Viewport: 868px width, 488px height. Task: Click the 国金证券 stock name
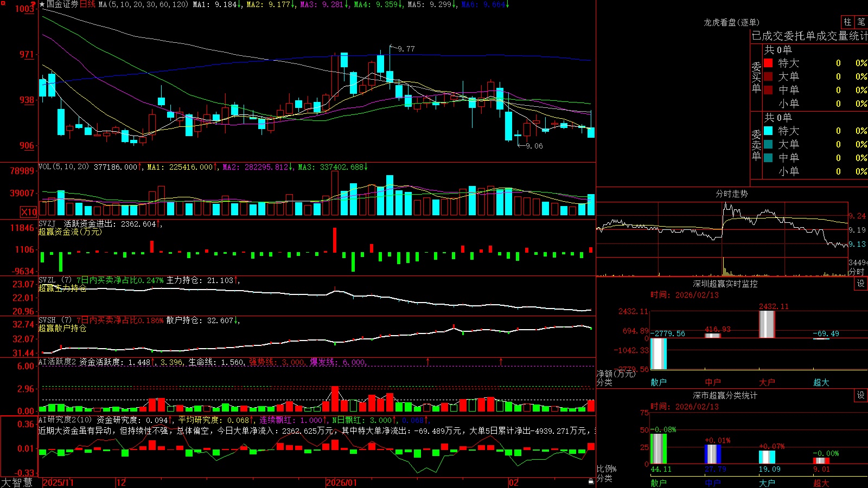click(62, 4)
